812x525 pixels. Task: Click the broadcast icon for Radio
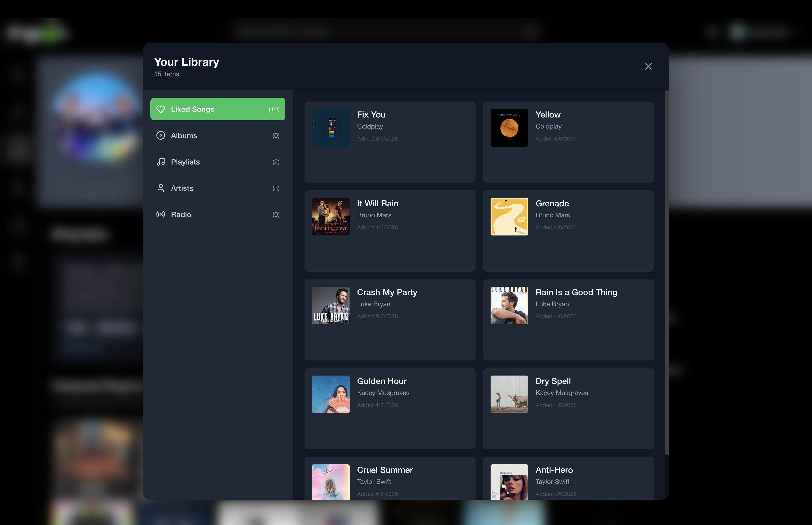(160, 214)
